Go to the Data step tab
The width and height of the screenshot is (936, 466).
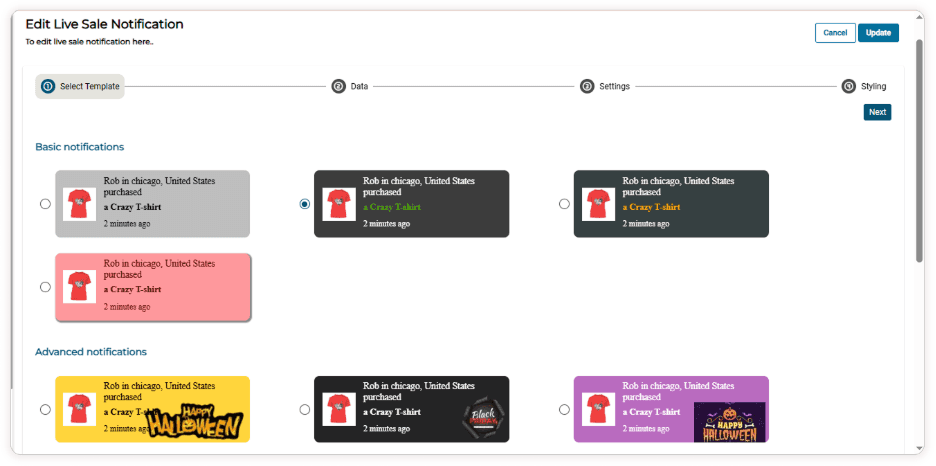[x=358, y=87]
